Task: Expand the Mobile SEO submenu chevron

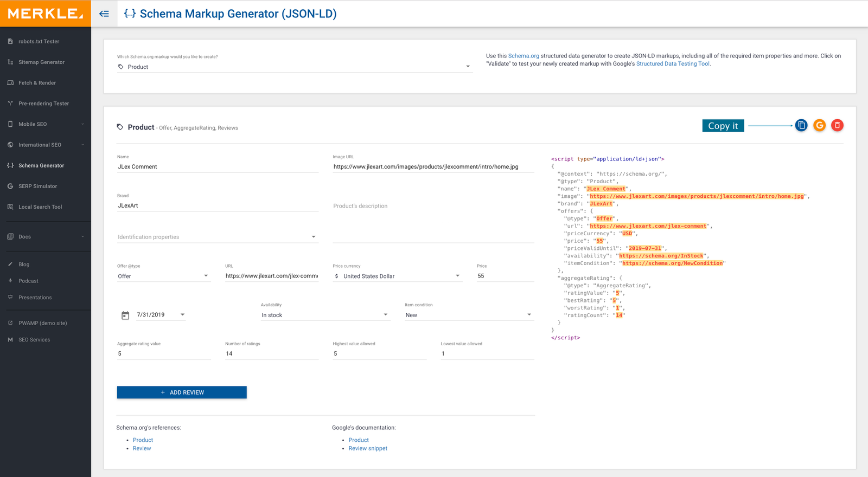Action: click(x=83, y=124)
